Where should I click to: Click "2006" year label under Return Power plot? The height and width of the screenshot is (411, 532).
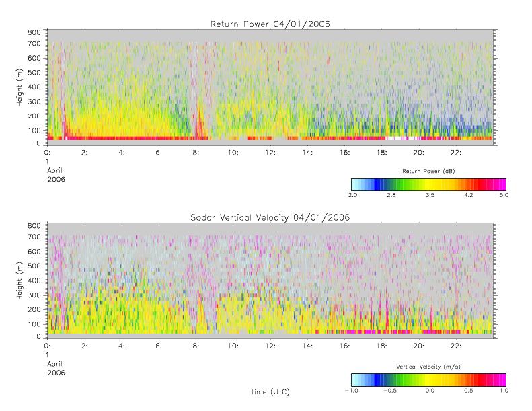click(56, 179)
